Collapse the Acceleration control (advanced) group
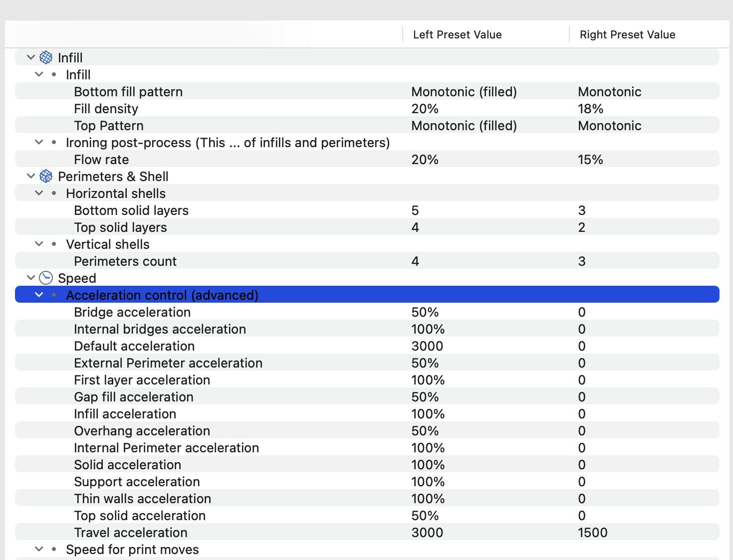Image resolution: width=733 pixels, height=560 pixels. point(39,295)
